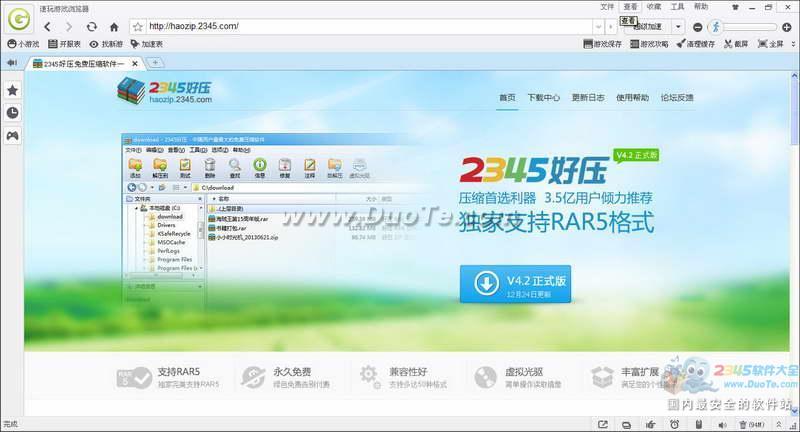Open favorites star in the sidebar
The image size is (800, 432).
(x=12, y=90)
